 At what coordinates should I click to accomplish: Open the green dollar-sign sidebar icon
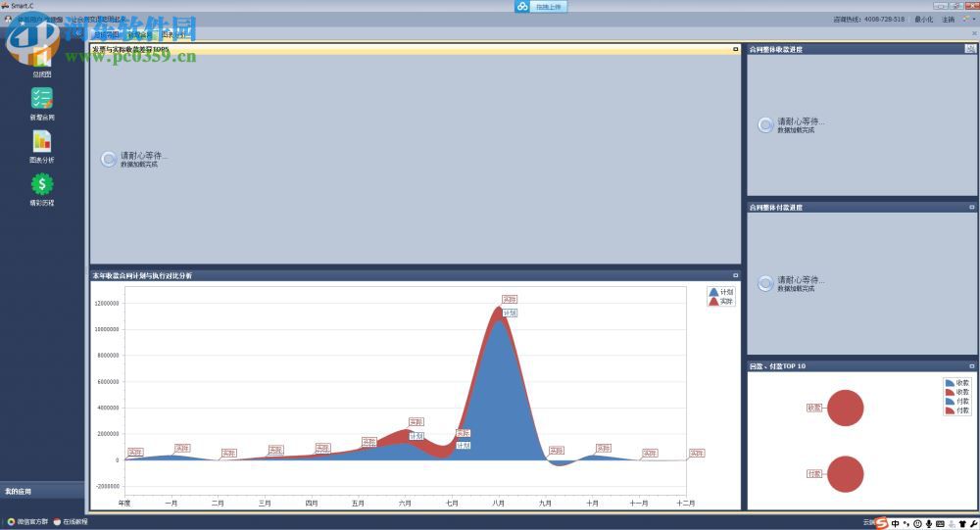click(42, 184)
